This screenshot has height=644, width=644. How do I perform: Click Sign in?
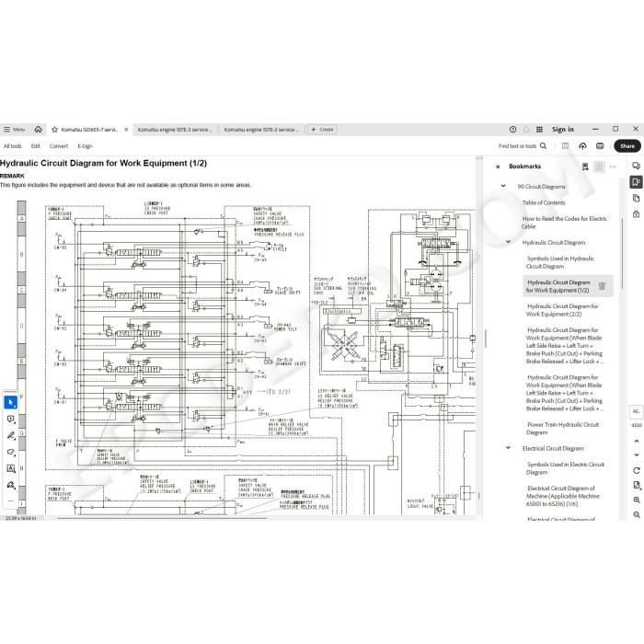563,130
